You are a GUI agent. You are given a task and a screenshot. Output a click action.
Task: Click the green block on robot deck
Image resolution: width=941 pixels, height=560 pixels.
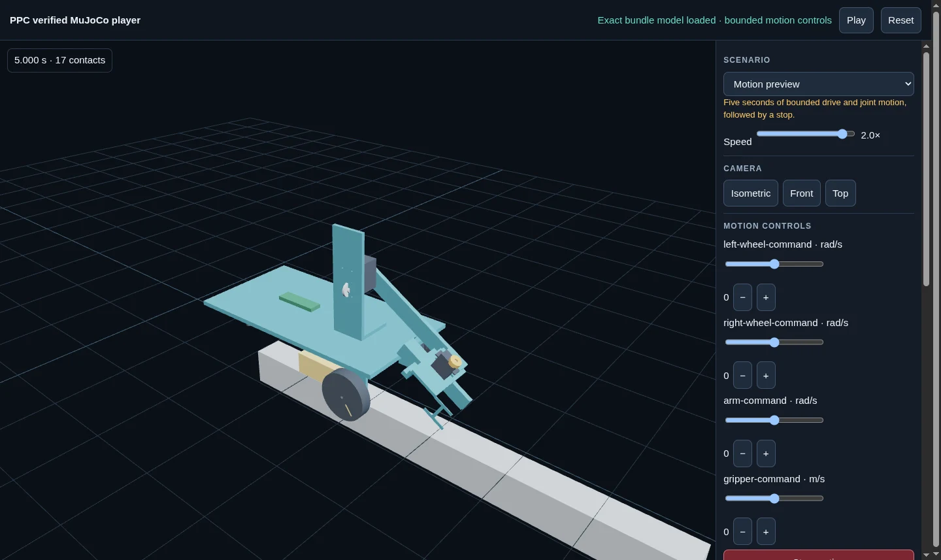(x=299, y=301)
